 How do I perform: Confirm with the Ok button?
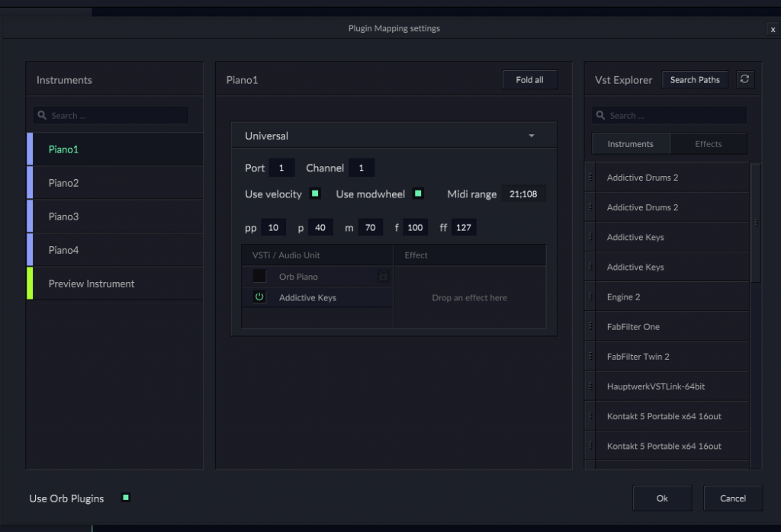[662, 498]
